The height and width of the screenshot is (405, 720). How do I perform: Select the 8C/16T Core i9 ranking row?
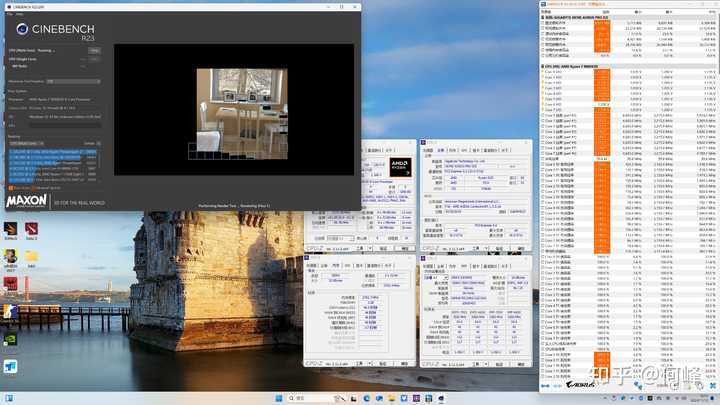[53, 169]
